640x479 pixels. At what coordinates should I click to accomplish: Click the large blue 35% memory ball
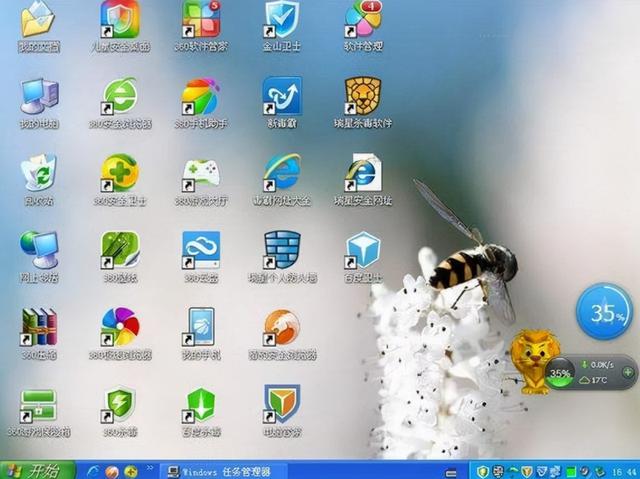(605, 312)
